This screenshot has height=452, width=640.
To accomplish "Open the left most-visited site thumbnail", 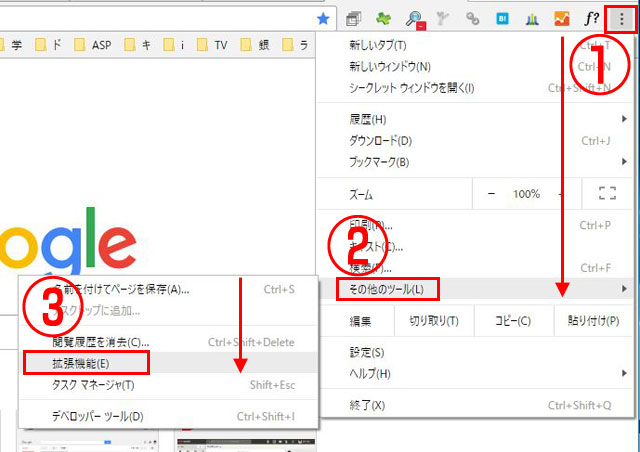I will point(89,440).
